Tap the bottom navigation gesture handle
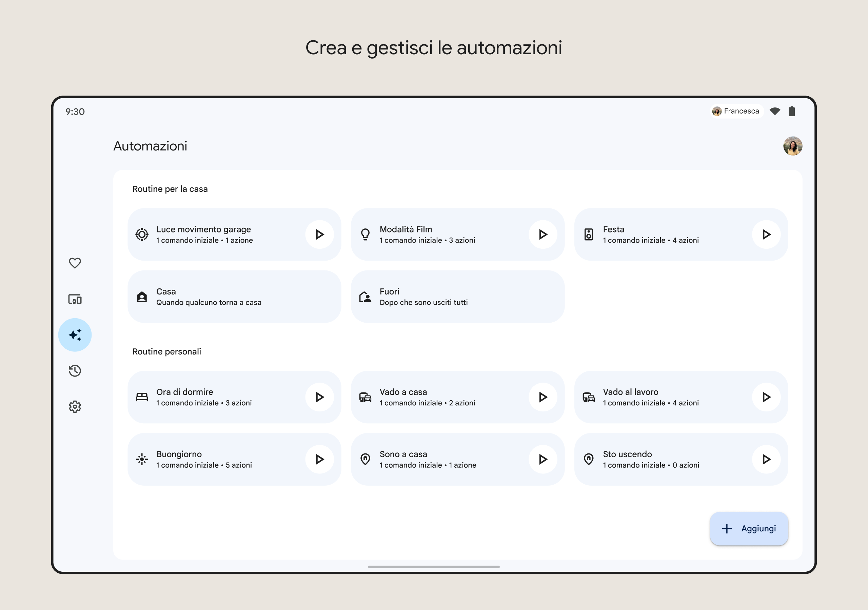The image size is (868, 610). (434, 567)
